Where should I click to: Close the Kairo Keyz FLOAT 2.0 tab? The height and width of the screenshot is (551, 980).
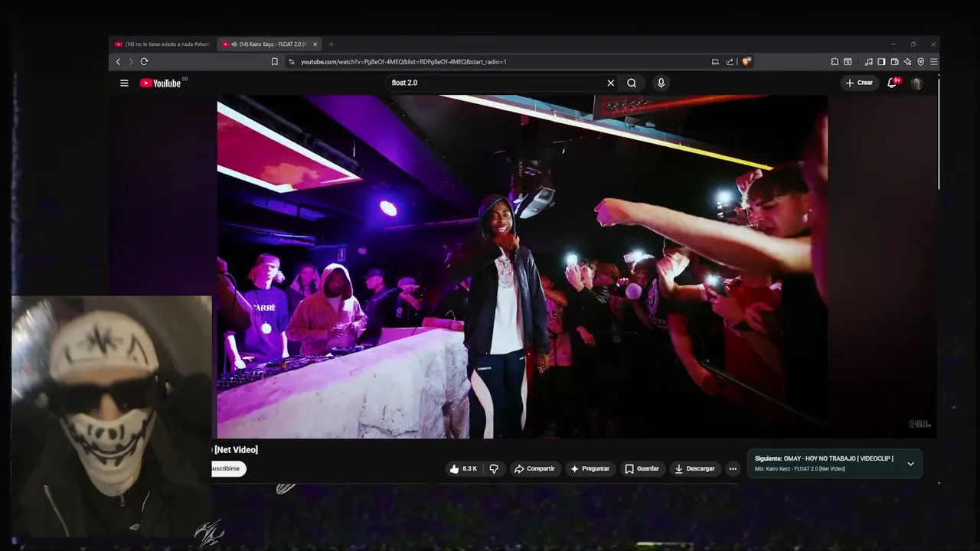pos(315,44)
